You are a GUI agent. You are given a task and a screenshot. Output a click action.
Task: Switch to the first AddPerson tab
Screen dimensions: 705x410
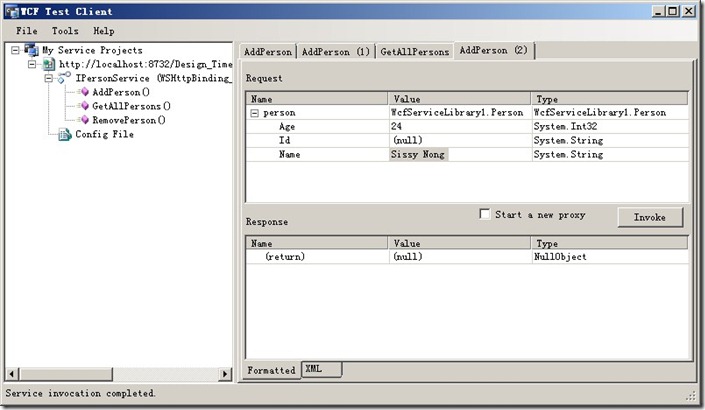[x=268, y=52]
